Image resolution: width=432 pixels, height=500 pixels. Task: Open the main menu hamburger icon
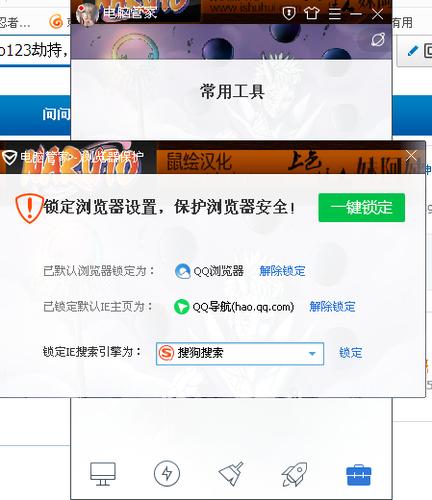click(335, 14)
